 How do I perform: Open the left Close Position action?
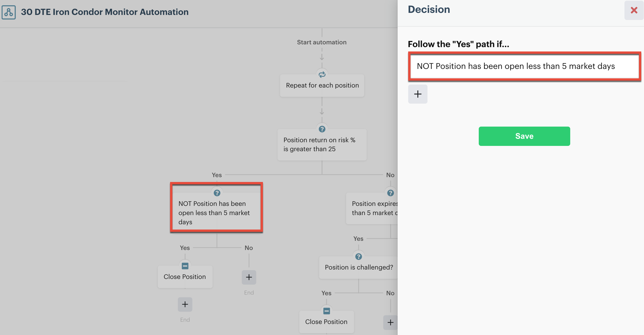[x=185, y=277]
